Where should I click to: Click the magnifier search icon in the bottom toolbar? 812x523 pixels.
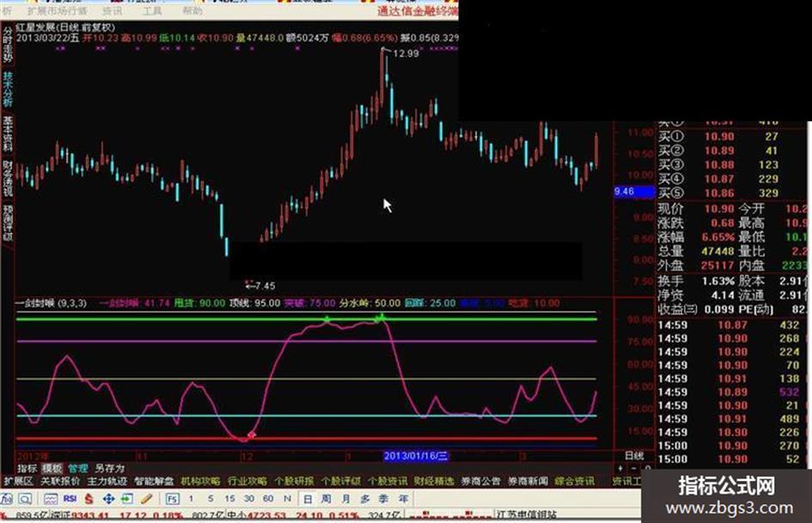[x=25, y=499]
